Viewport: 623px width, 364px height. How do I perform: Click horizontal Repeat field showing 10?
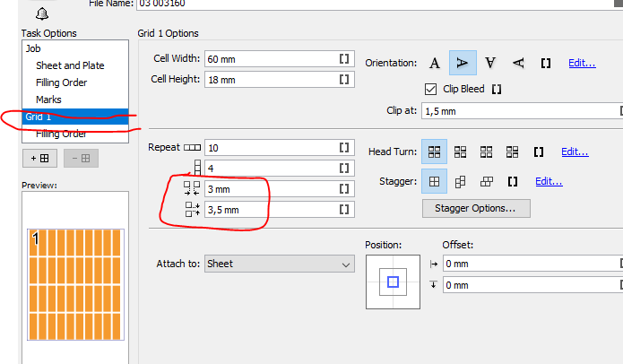(280, 147)
